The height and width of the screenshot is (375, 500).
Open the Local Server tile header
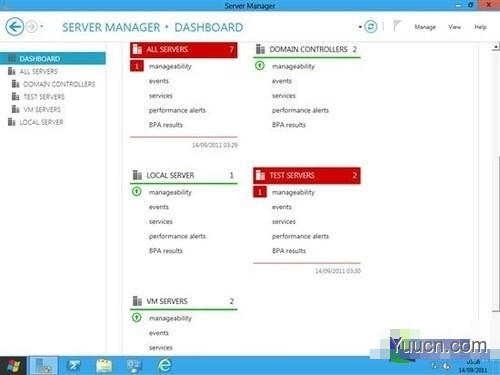coord(184,175)
